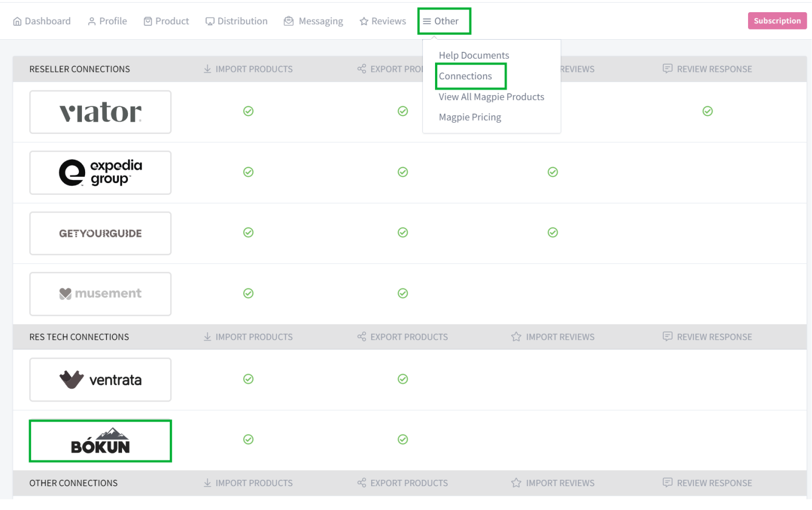Screen dimensions: 812x510
Task: Open the Profile page
Action: point(107,21)
